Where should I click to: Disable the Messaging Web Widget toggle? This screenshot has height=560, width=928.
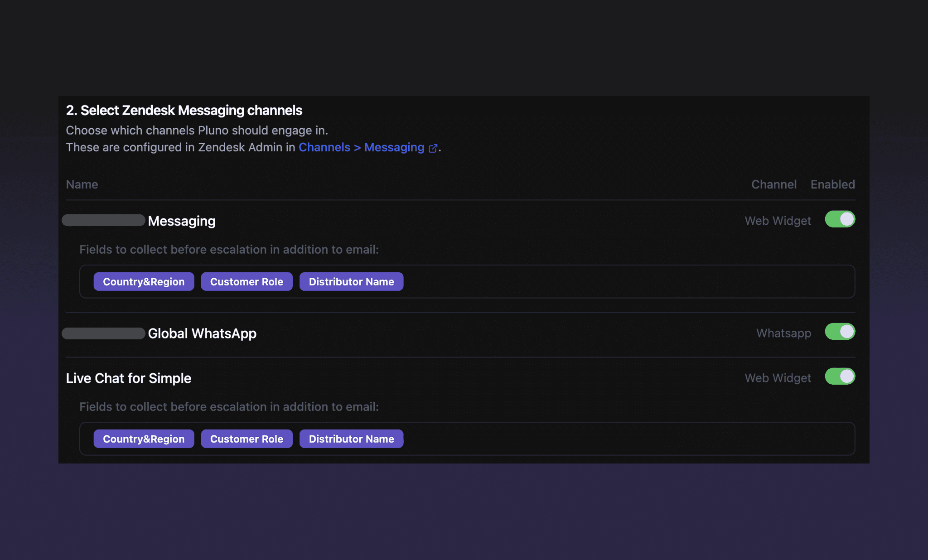(x=839, y=219)
